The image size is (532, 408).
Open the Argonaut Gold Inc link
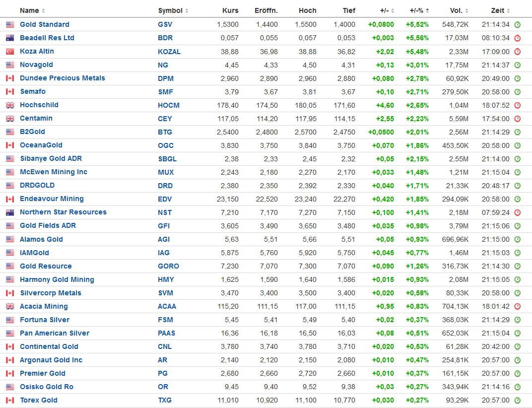(51, 360)
